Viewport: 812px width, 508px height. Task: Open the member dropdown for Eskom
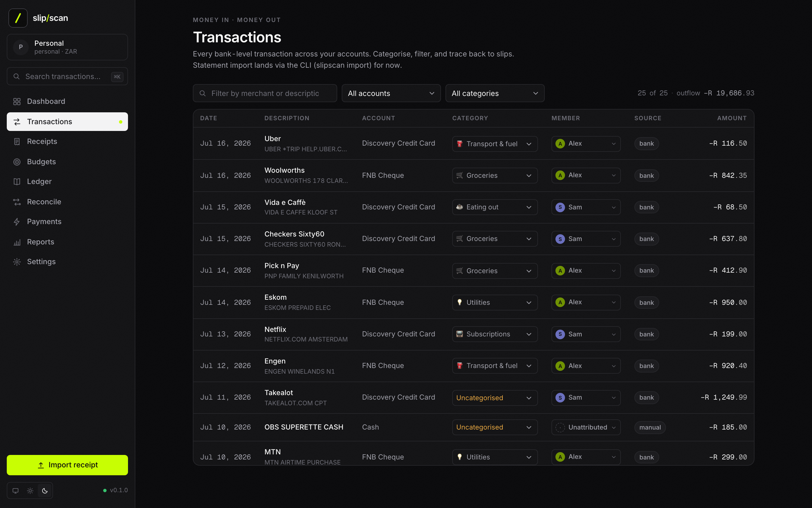(x=586, y=302)
